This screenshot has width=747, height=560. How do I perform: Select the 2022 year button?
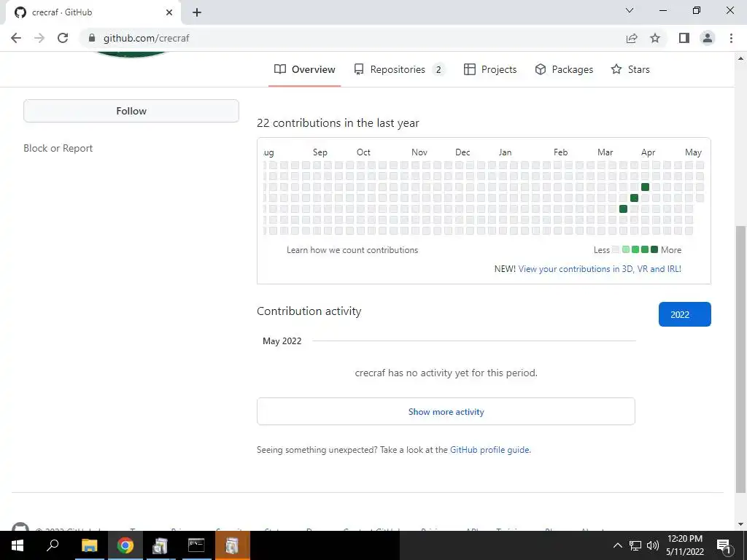[x=684, y=314]
